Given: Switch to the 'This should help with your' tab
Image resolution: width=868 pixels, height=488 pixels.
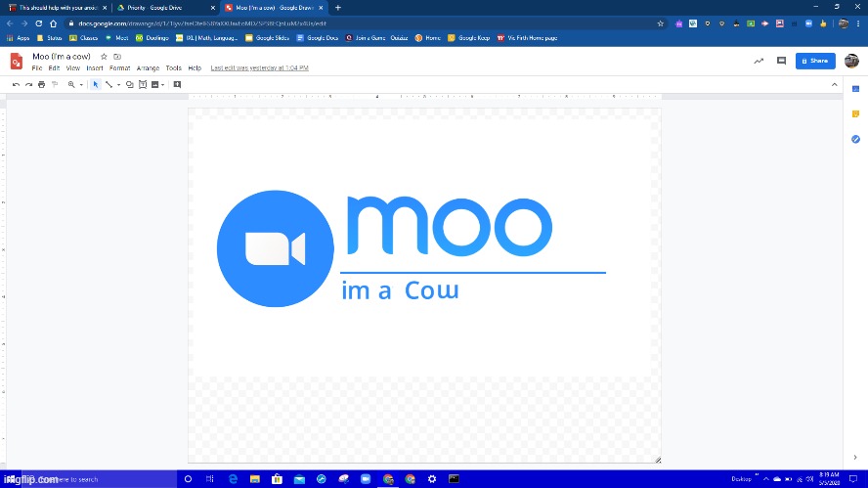Looking at the screenshot, I should coord(58,8).
